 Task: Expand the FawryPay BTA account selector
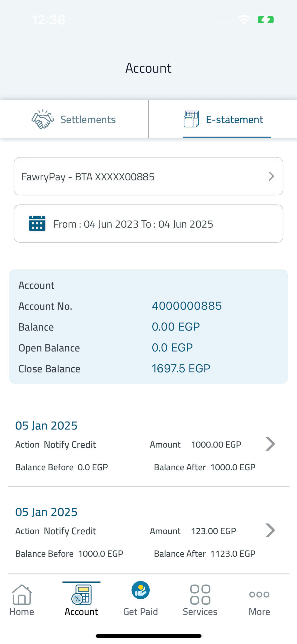tap(148, 176)
